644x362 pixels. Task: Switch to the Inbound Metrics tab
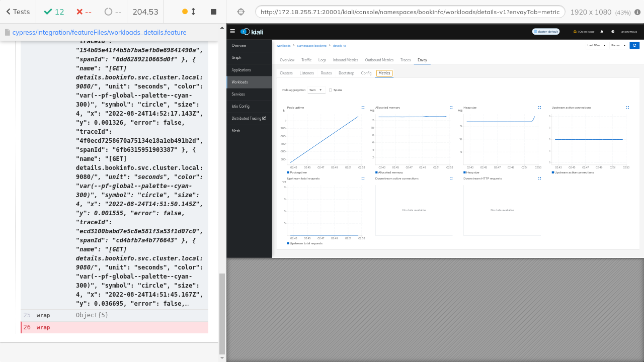[x=346, y=60]
